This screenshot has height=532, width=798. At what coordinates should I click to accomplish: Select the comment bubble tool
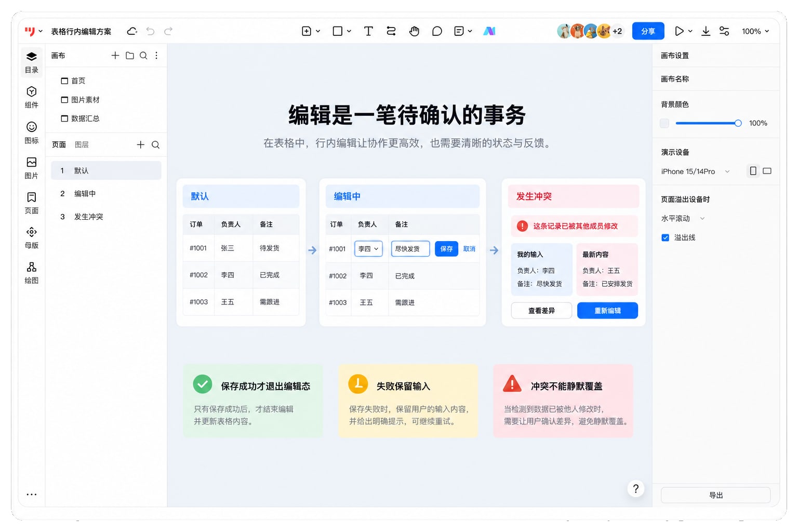pyautogui.click(x=437, y=31)
